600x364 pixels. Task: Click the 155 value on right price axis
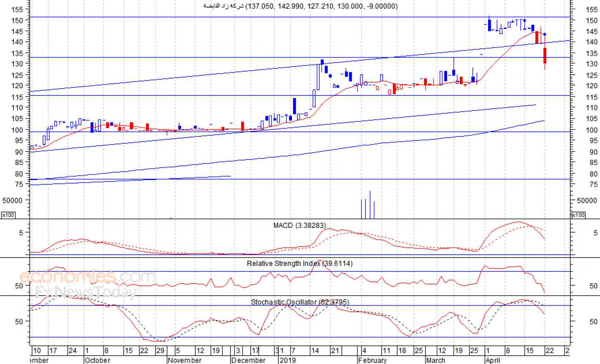pos(591,9)
